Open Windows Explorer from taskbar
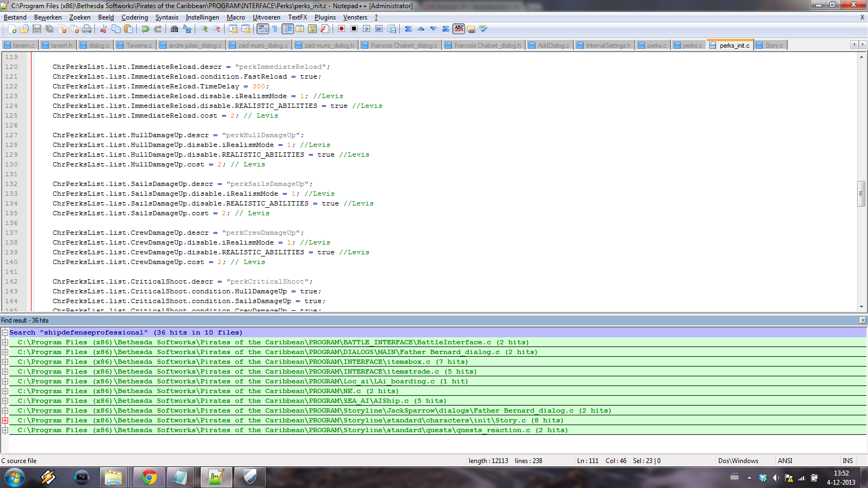Screen dimensions: 868x488 (113, 477)
